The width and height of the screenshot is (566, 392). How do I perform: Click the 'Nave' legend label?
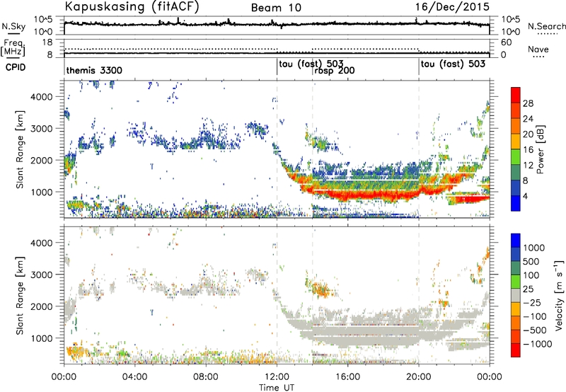[538, 49]
